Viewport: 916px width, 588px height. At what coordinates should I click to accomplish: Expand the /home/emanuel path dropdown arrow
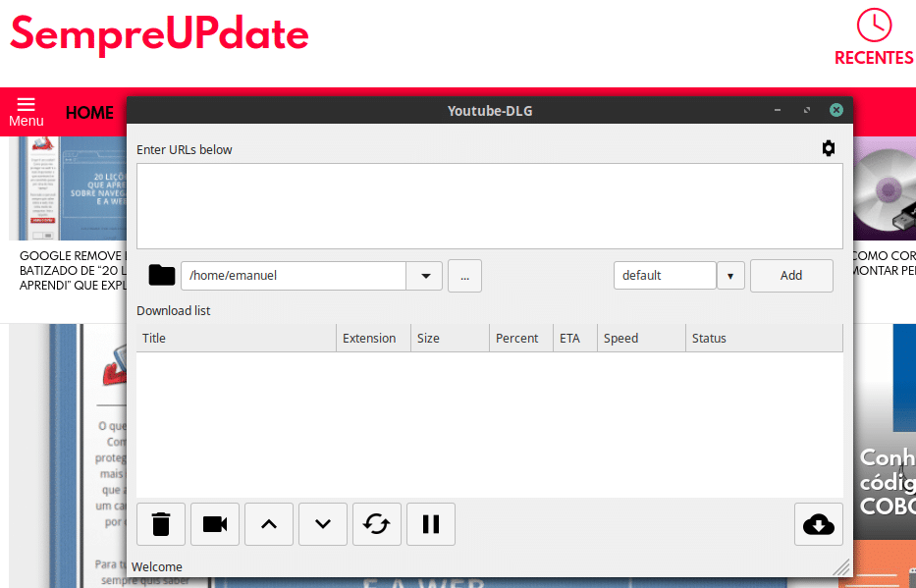coord(425,276)
